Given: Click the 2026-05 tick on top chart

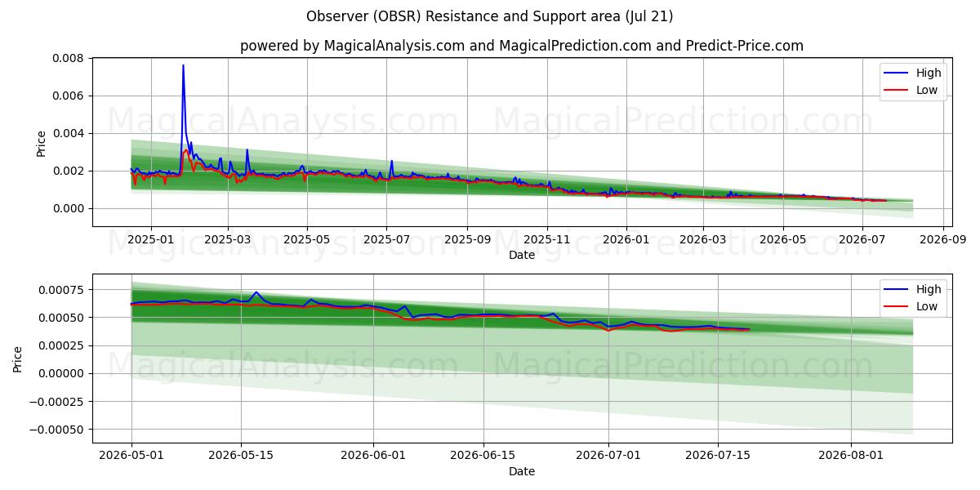Looking at the screenshot, I should 783,240.
